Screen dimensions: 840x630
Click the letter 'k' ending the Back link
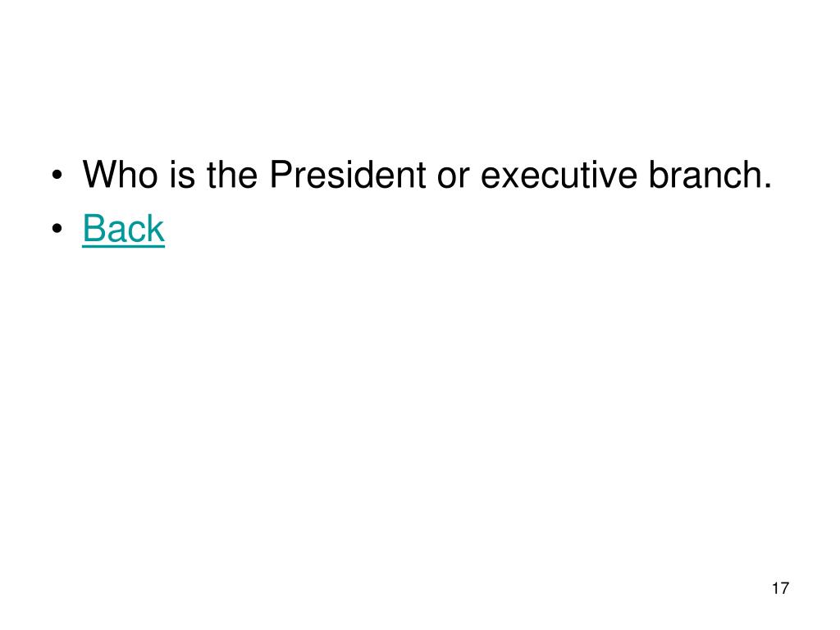[157, 228]
